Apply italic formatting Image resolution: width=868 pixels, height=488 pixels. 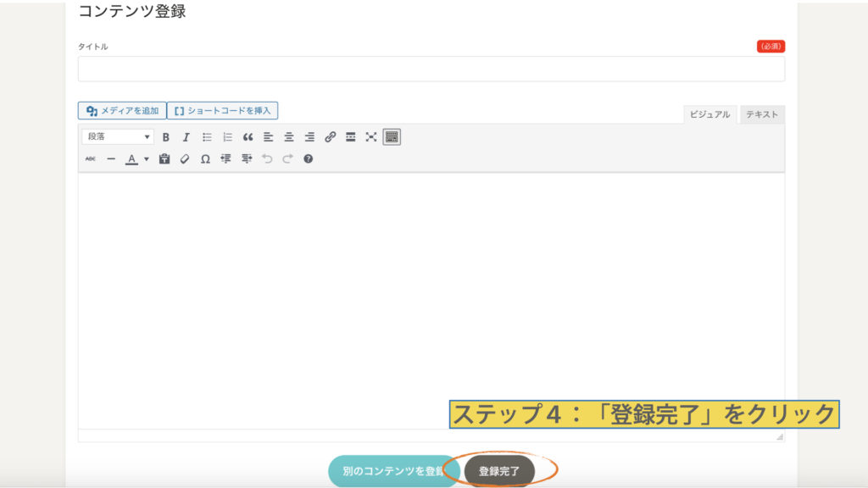(x=186, y=137)
